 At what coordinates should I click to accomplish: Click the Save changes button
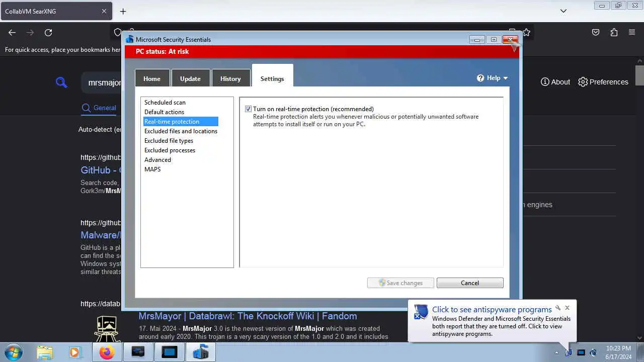click(x=400, y=283)
